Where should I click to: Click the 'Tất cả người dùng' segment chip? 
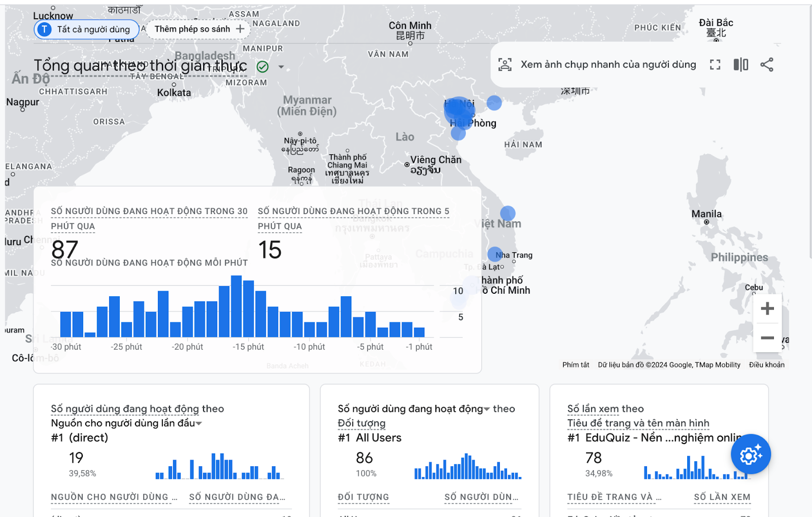[86, 29]
